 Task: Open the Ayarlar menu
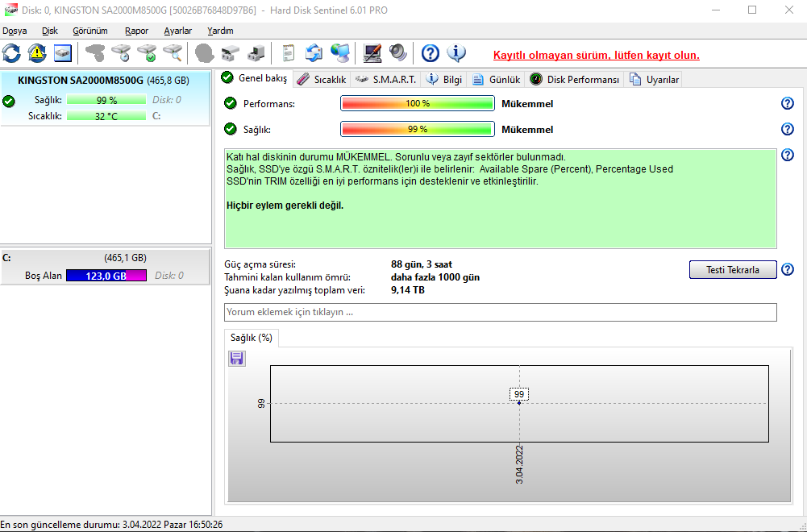[178, 31]
